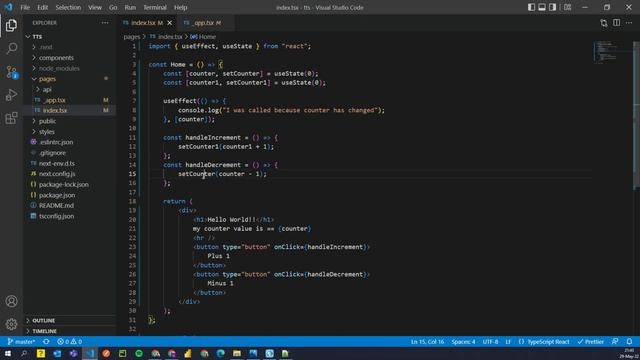Click the open changes icon in editor toolbar
640x360 pixels.
604,23
